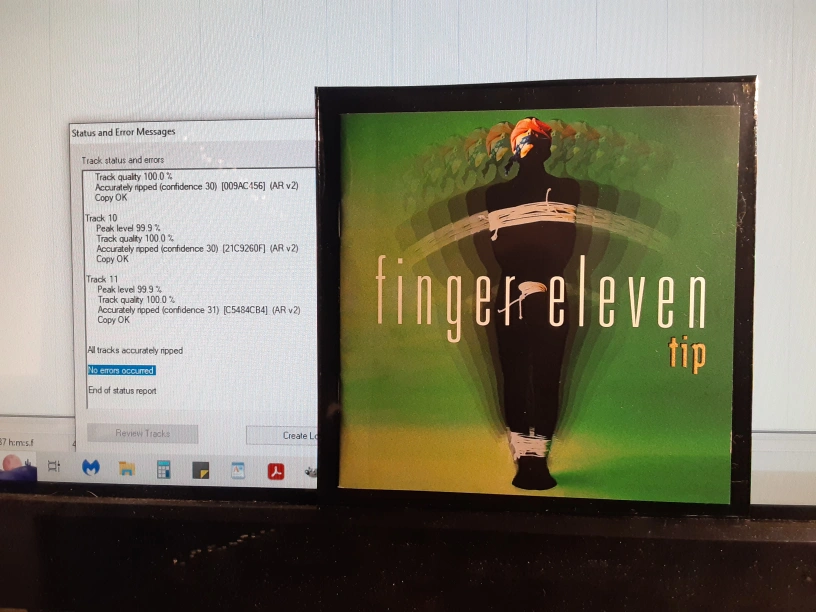Click the 'Track status and errors' label
Viewport: 816px width, 612px height.
tap(123, 160)
